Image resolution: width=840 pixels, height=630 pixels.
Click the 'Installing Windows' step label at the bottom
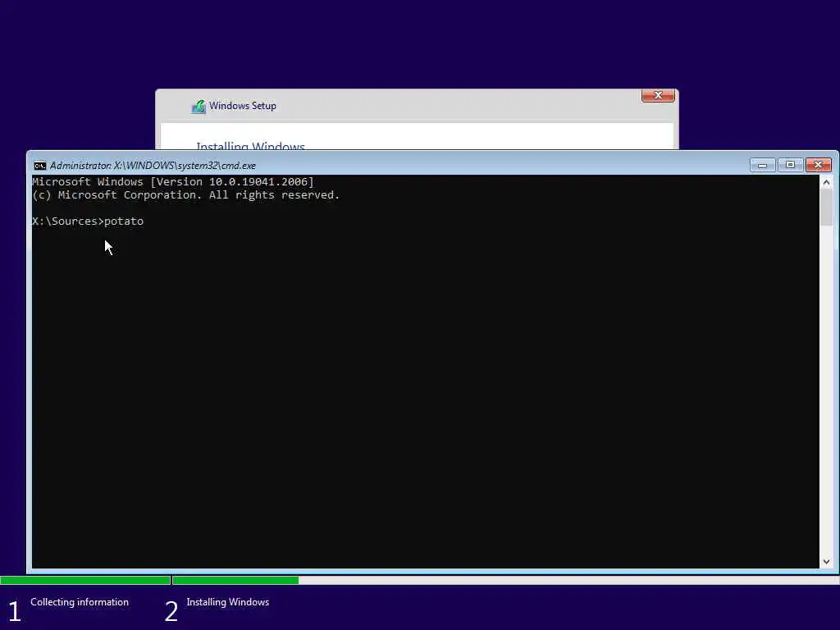[x=228, y=602]
